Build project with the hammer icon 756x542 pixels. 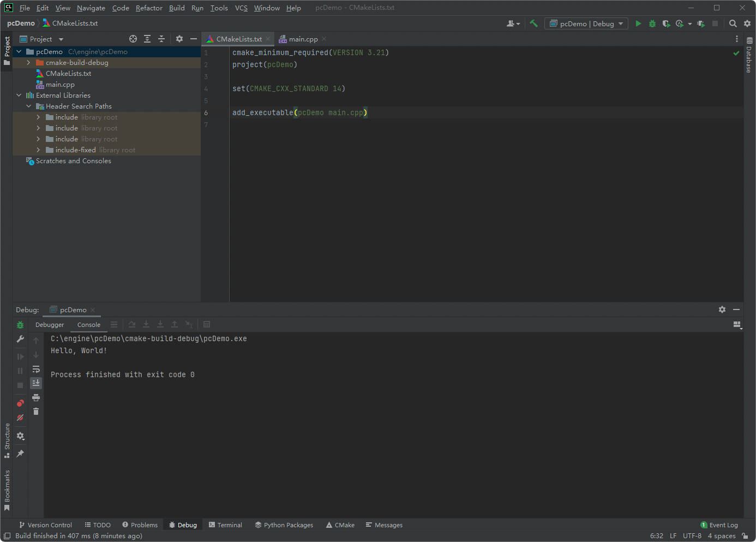533,23
